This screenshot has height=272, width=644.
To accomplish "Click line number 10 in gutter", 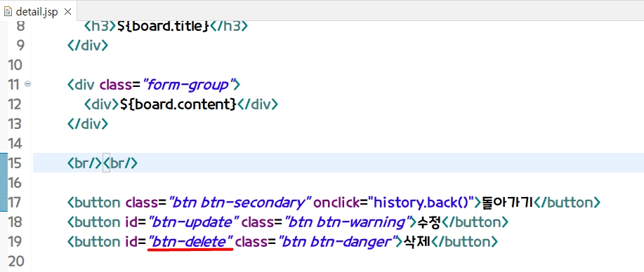I will pyautogui.click(x=16, y=64).
